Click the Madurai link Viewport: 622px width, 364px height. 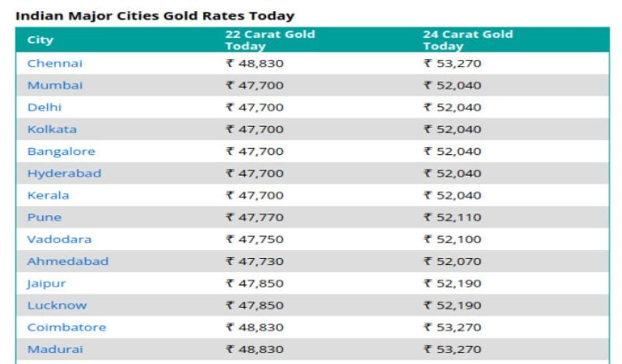55,349
